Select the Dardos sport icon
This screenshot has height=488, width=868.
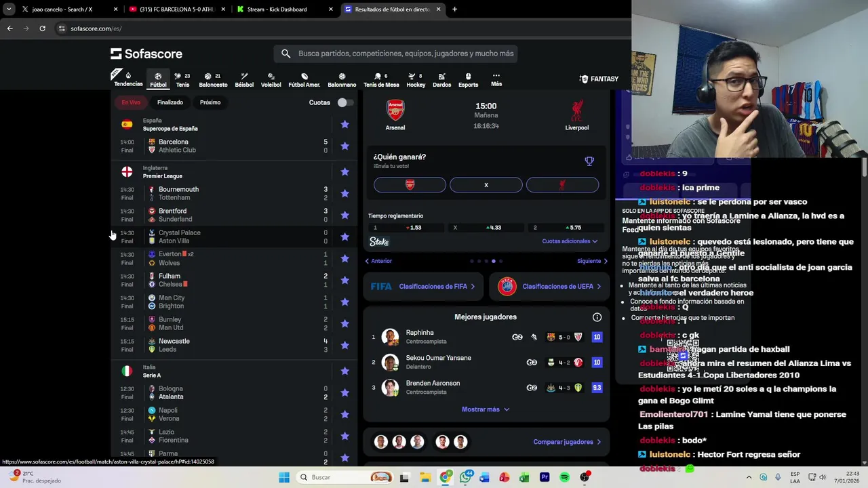(441, 80)
